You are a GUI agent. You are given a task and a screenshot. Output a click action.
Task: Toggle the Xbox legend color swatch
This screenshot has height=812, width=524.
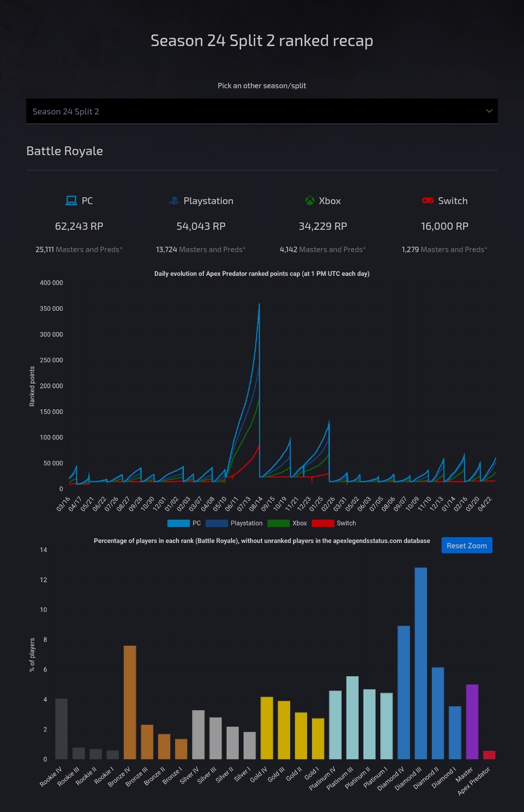click(278, 523)
